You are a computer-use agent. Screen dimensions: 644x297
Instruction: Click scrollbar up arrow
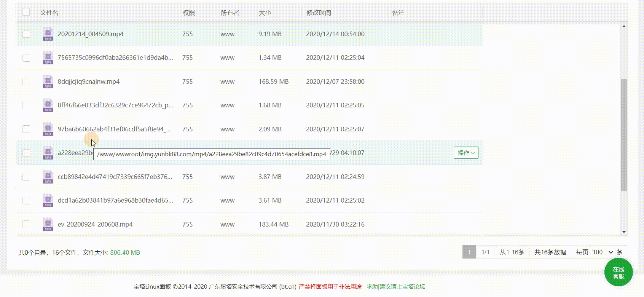coord(624,26)
